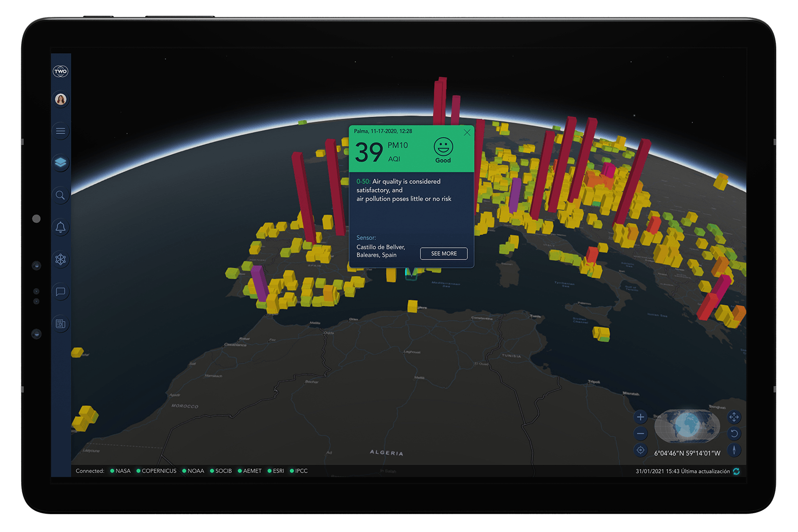
Task: Center map on my location
Action: [x=640, y=450]
